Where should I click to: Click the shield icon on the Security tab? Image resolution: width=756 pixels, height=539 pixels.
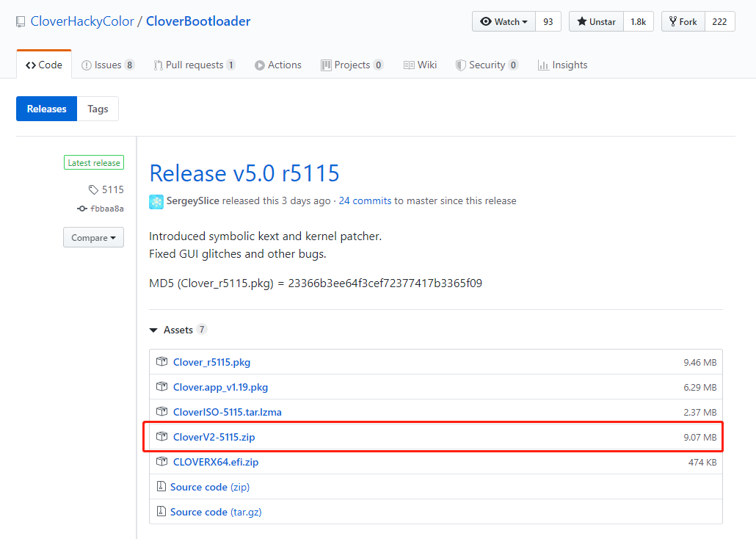click(462, 65)
